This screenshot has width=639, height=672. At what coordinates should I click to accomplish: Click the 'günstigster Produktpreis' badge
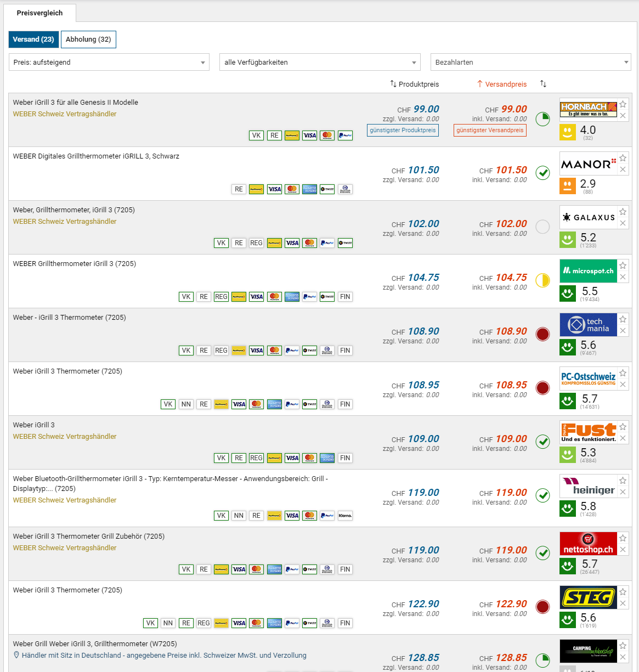coord(403,131)
